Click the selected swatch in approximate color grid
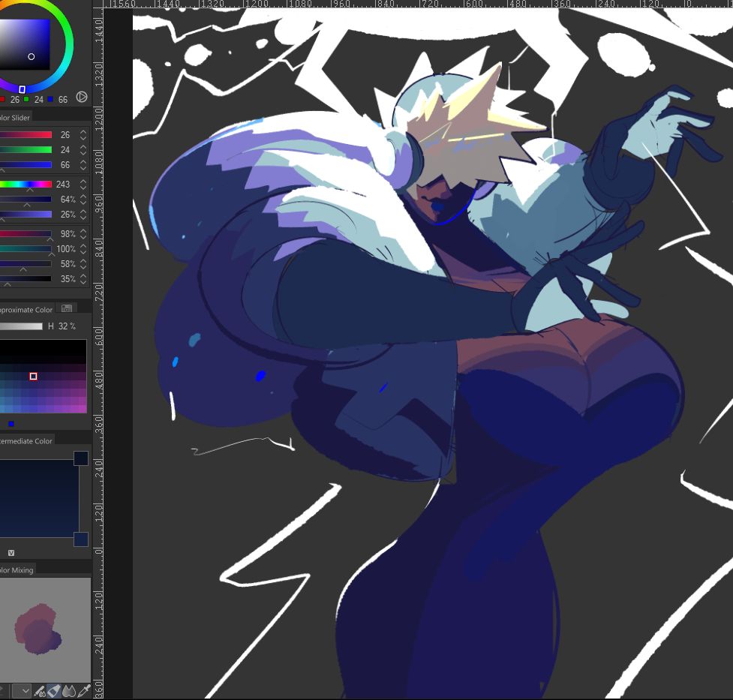The height and width of the screenshot is (700, 733). (x=33, y=376)
